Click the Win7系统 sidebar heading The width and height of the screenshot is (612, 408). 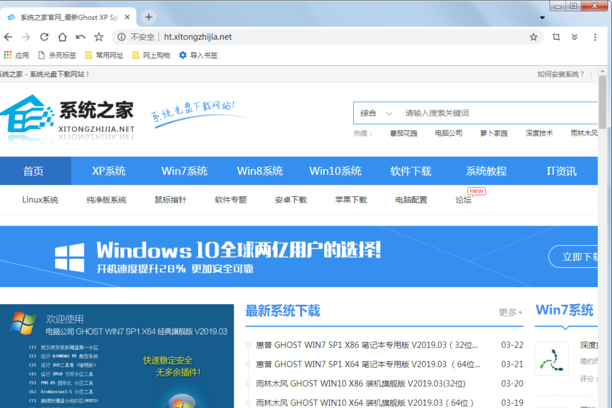pos(564,310)
